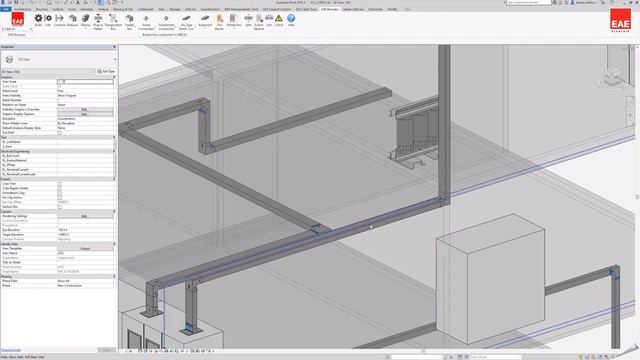Collapse the Phasing properties section
The image size is (640, 360).
click(114, 276)
